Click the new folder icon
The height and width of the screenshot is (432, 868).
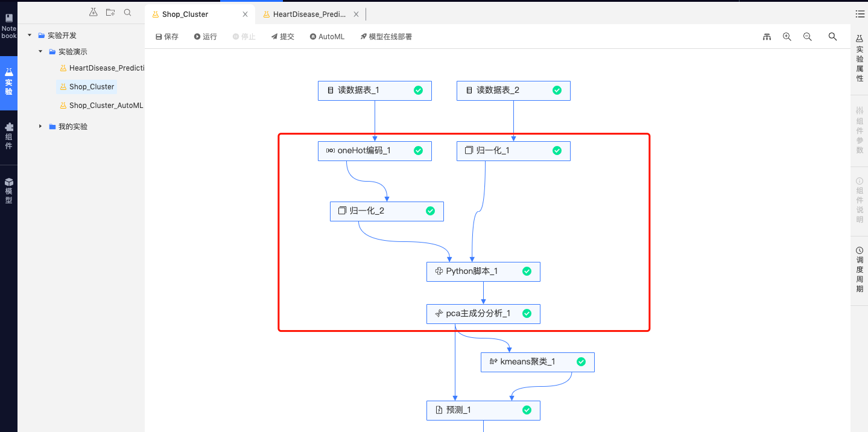110,12
